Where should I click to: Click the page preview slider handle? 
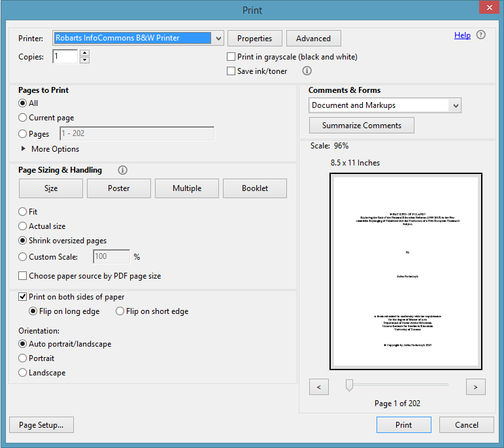pos(349,386)
